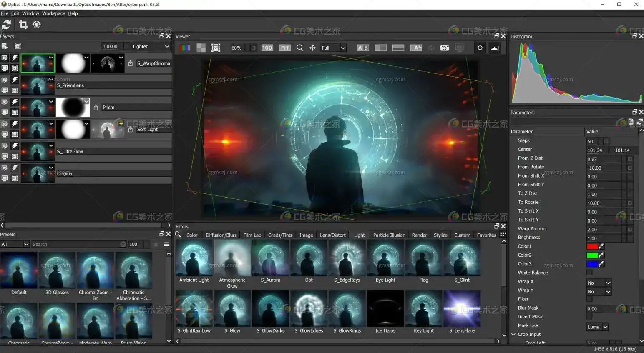This screenshot has height=353, width=644.
Task: Click the FIT zoom button in Viewer
Action: pos(285,48)
